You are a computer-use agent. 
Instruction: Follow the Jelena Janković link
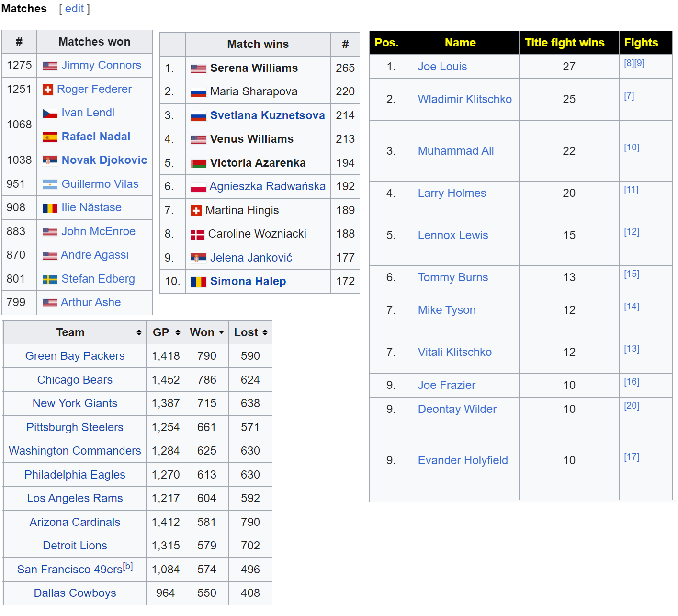click(x=251, y=258)
